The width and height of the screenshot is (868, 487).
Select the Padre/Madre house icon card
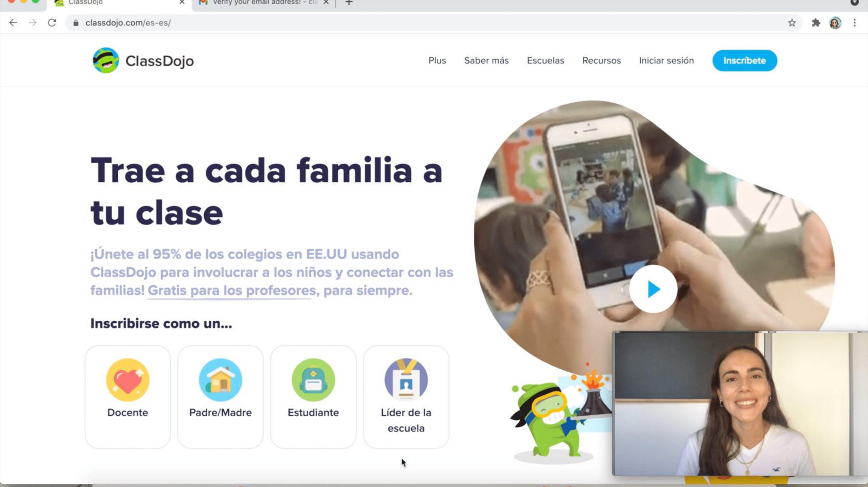pyautogui.click(x=221, y=397)
